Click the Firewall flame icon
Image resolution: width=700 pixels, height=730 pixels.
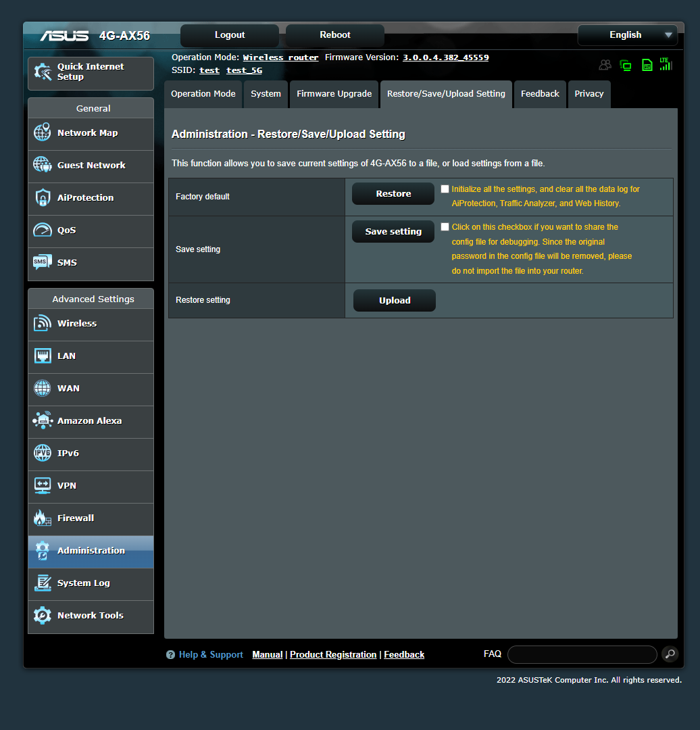[x=43, y=518]
